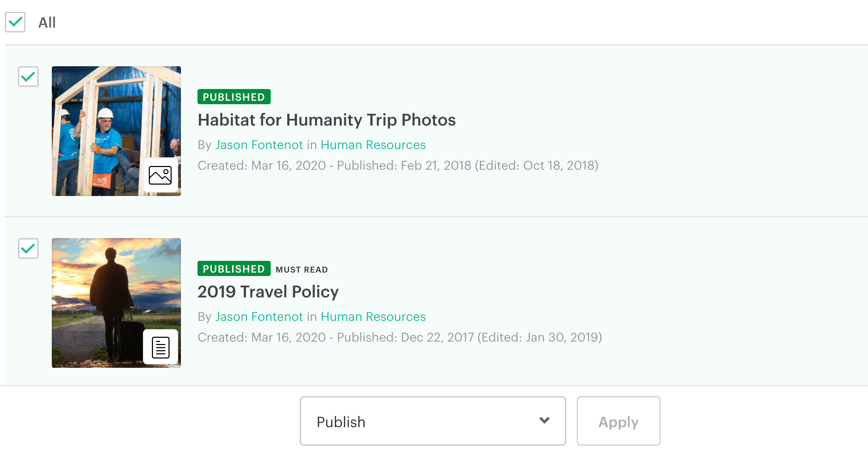Click the PUBLISHED badge on Travel Policy
This screenshot has height=452, width=868.
point(233,269)
